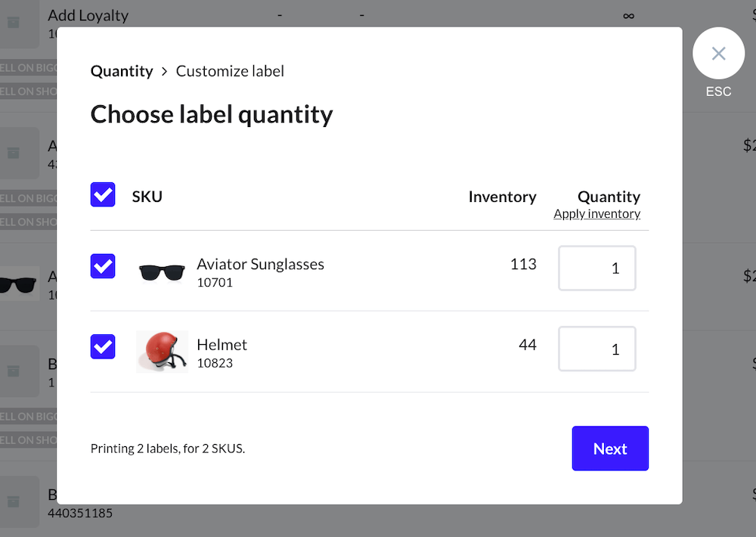Uncheck the select-all SKU checkbox

103,194
